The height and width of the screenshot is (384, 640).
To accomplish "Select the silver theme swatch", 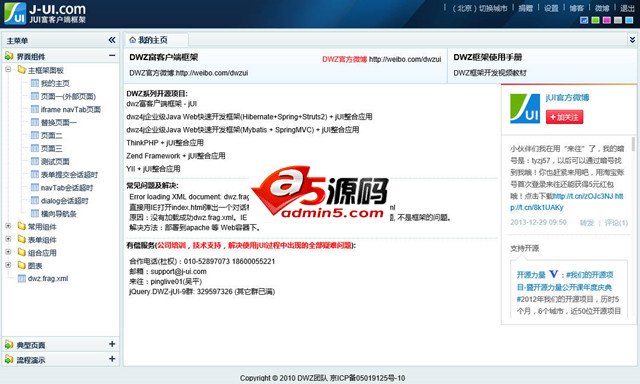I will tap(618, 20).
